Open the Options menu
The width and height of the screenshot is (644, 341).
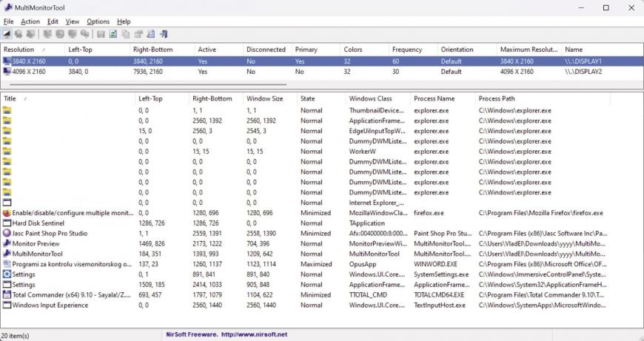click(98, 21)
